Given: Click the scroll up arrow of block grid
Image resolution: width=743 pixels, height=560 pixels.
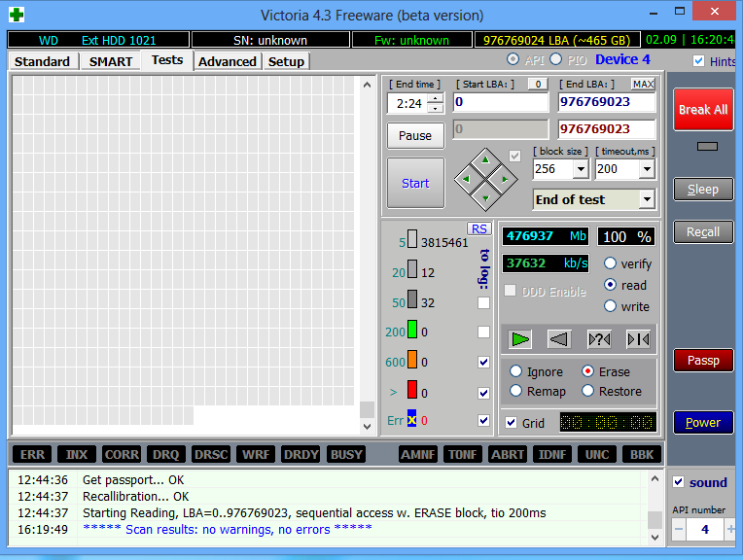Looking at the screenshot, I should coord(367,85).
